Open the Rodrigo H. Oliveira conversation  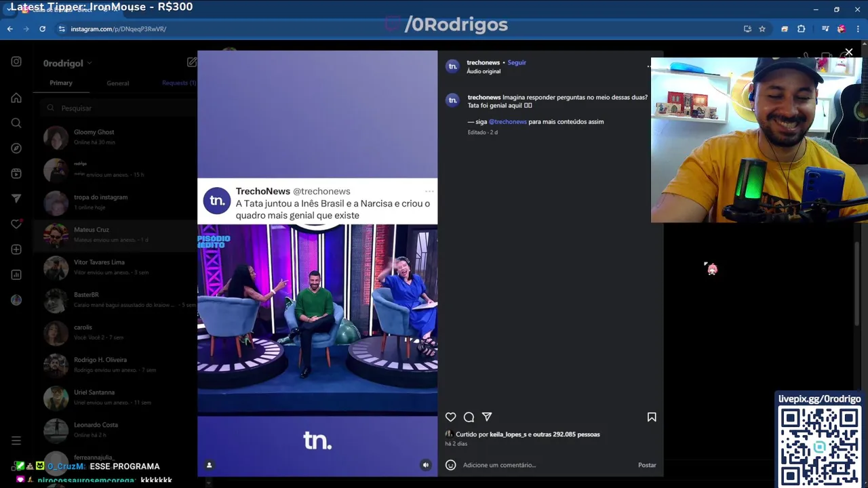pyautogui.click(x=115, y=365)
